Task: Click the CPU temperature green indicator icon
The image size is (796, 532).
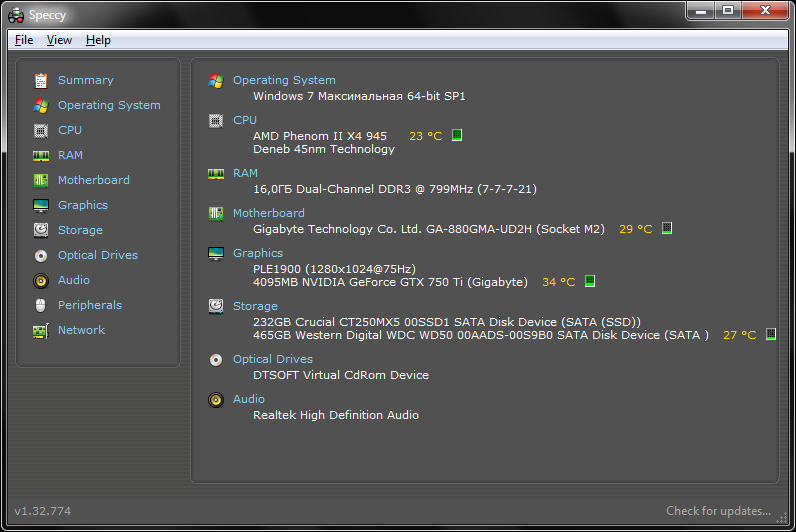Action: 457,135
